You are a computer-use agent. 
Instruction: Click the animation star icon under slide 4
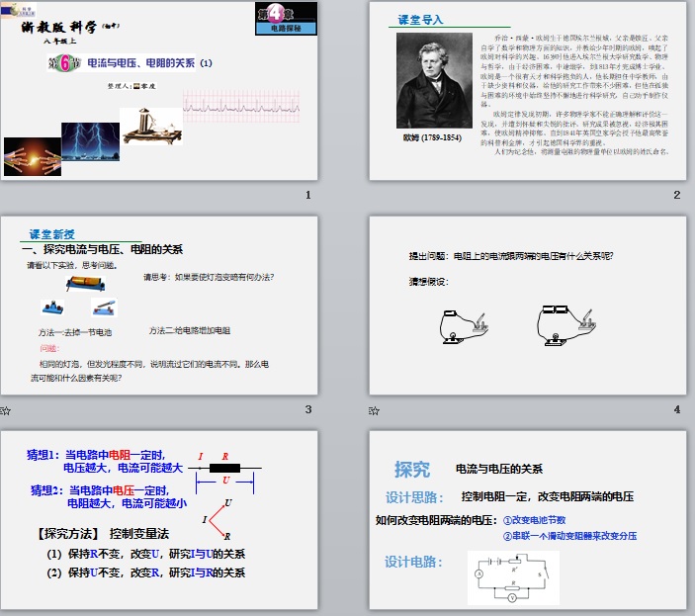[374, 410]
